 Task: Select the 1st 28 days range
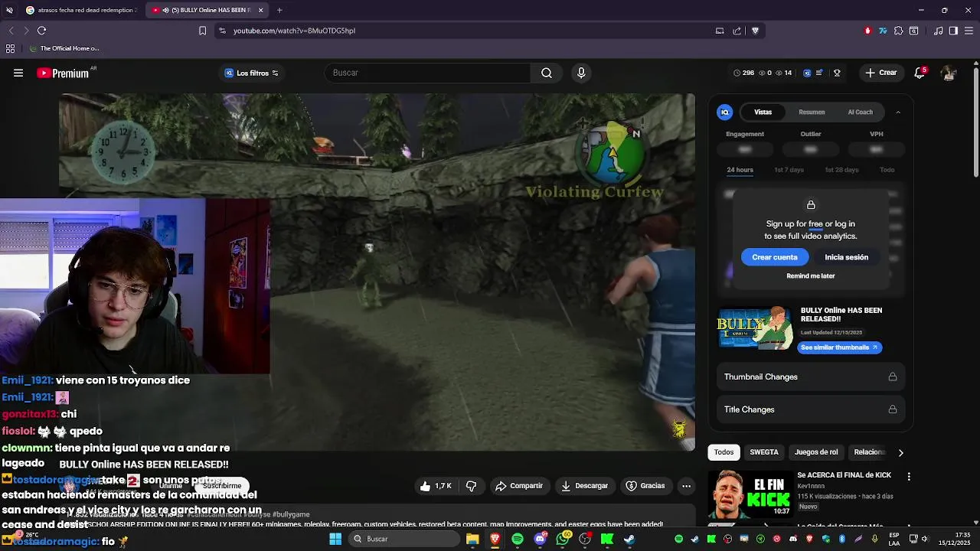point(841,170)
